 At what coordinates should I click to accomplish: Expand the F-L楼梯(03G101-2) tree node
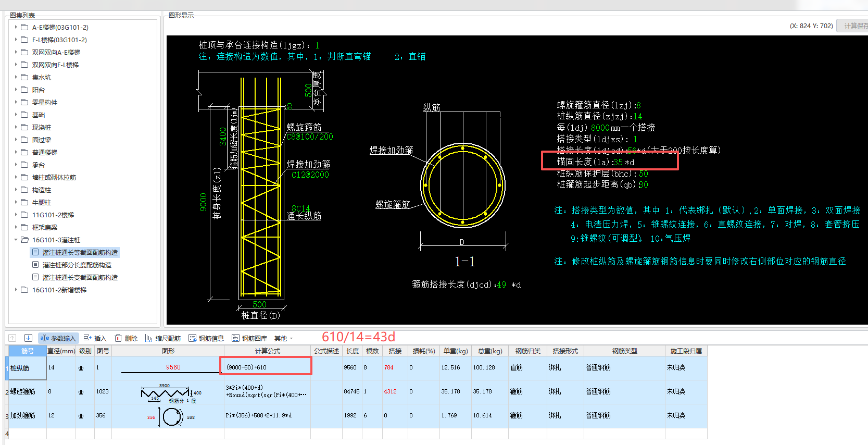click(16, 40)
